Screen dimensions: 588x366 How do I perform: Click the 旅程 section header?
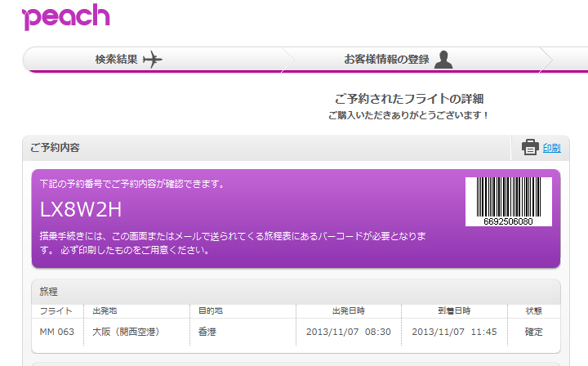49,292
